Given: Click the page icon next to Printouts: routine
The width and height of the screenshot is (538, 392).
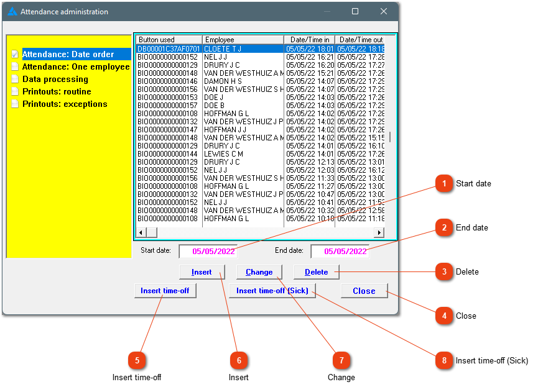Looking at the screenshot, I should pyautogui.click(x=15, y=91).
